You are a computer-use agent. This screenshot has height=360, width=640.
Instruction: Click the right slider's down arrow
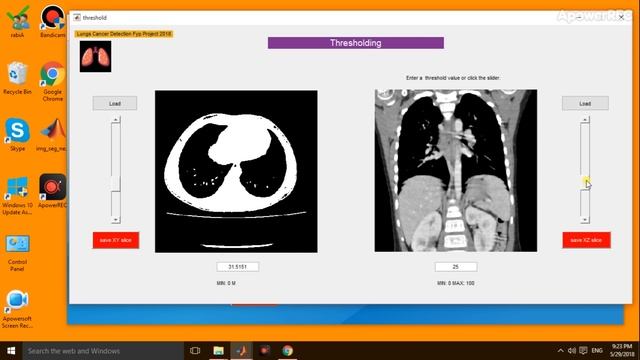tap(585, 220)
